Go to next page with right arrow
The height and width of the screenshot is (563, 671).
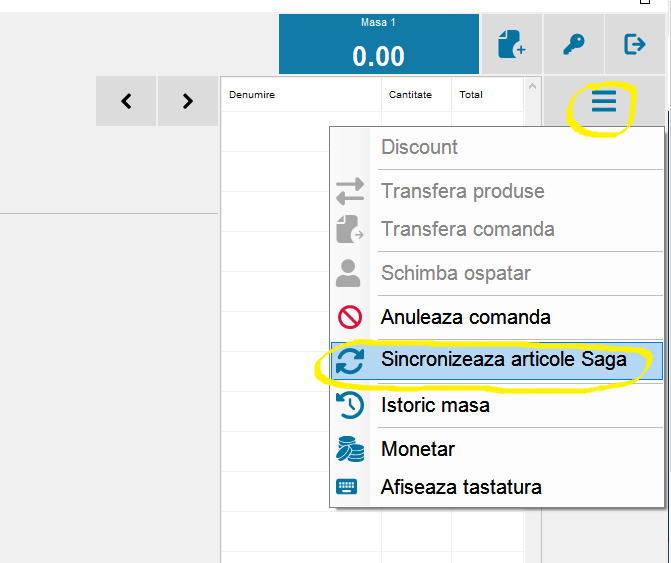pyautogui.click(x=188, y=101)
